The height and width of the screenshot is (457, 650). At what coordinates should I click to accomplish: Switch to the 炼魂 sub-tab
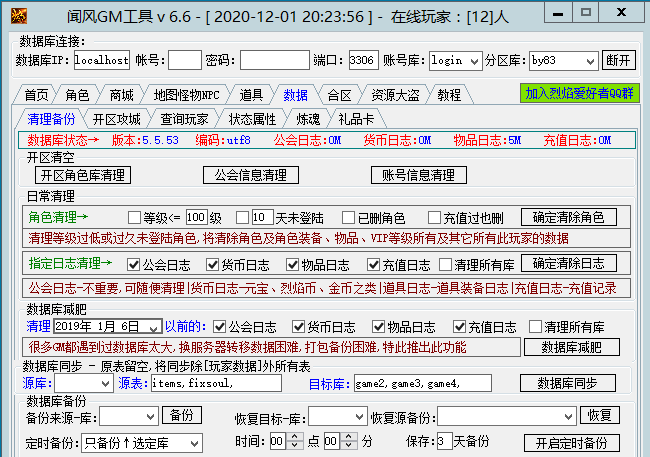(308, 119)
